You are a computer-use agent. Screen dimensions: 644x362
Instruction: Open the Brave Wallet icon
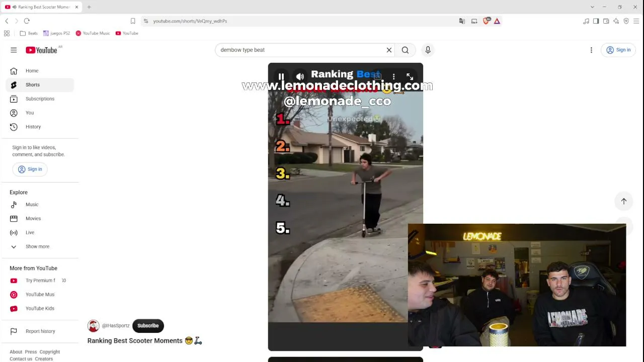click(606, 21)
